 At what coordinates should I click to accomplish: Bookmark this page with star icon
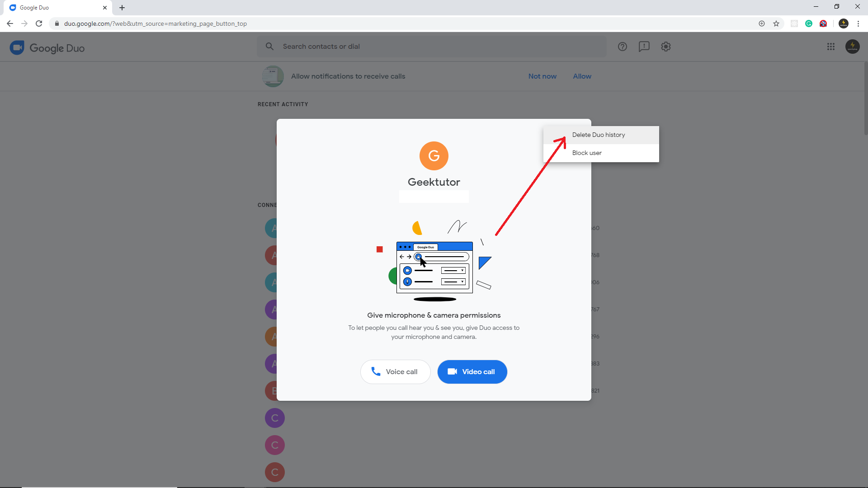click(x=776, y=23)
